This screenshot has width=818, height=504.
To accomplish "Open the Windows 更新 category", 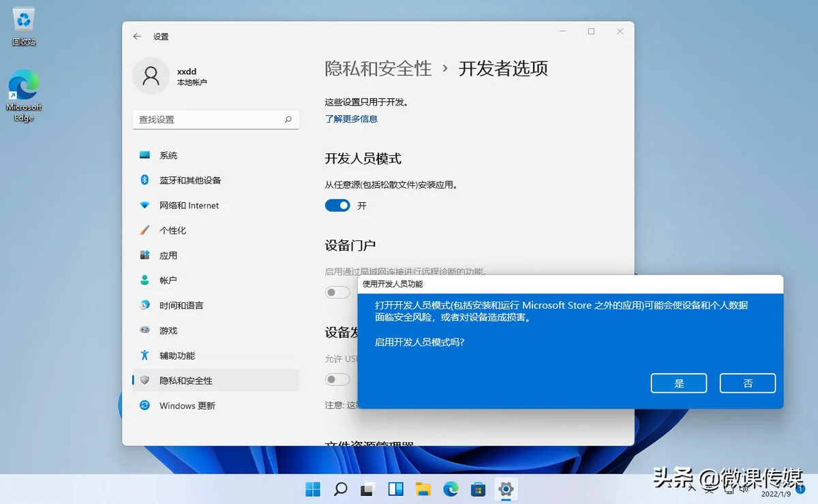I will point(216,405).
